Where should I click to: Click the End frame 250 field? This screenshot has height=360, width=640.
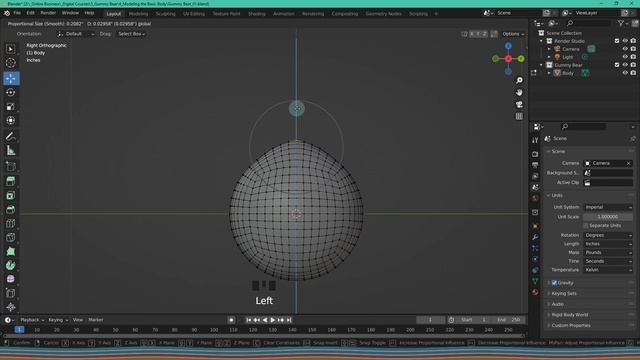pyautogui.click(x=509, y=320)
